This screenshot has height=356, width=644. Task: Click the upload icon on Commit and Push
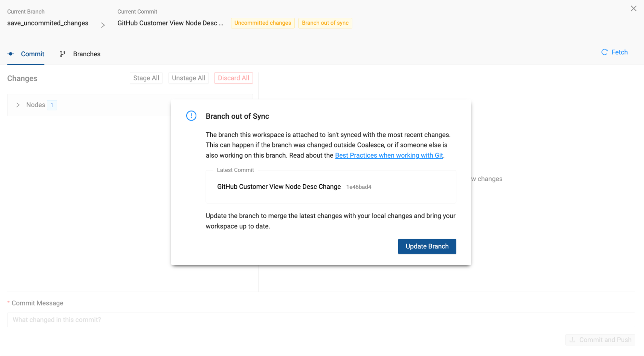click(x=572, y=340)
